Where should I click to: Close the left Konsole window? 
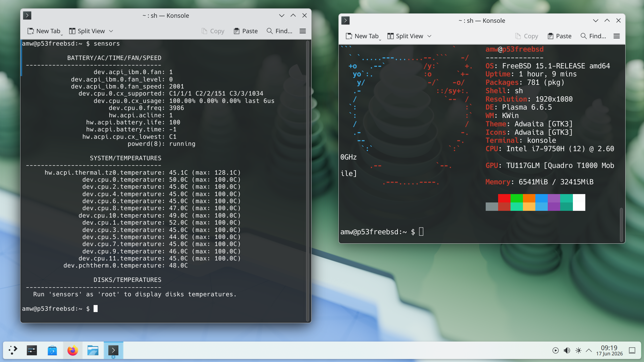(305, 15)
